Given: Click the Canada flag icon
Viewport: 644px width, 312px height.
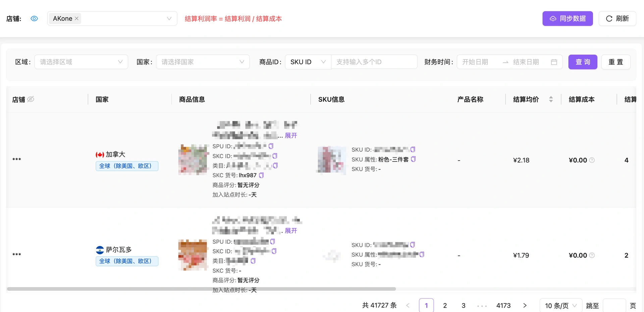Looking at the screenshot, I should coord(100,154).
